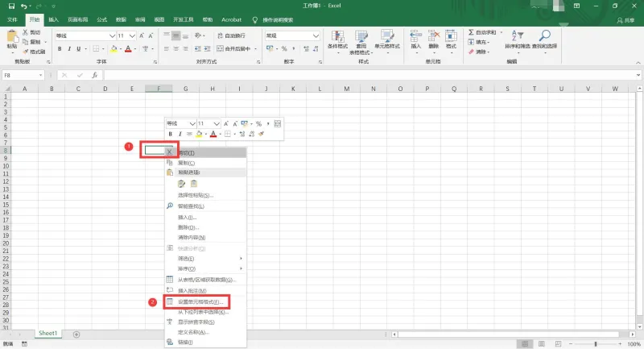644x349 pixels.
Task: Click the Format Painter in the mini toolbar
Action: point(261,134)
